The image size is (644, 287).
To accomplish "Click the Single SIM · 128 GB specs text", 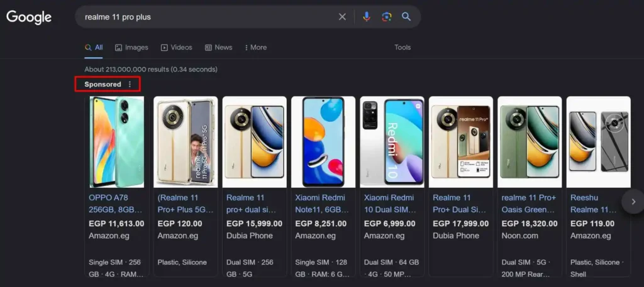I will click(x=323, y=268).
